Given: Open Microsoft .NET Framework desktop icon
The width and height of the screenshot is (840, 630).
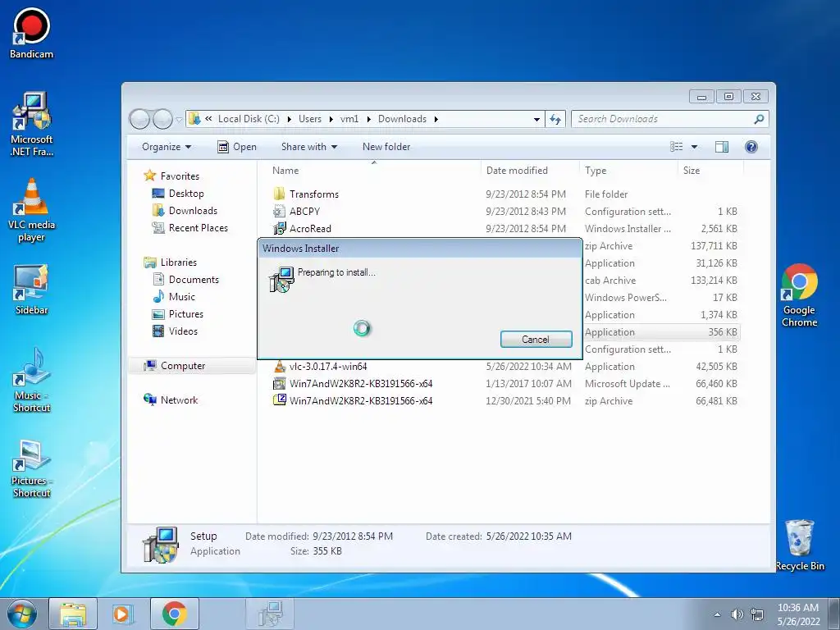Looking at the screenshot, I should [x=32, y=125].
